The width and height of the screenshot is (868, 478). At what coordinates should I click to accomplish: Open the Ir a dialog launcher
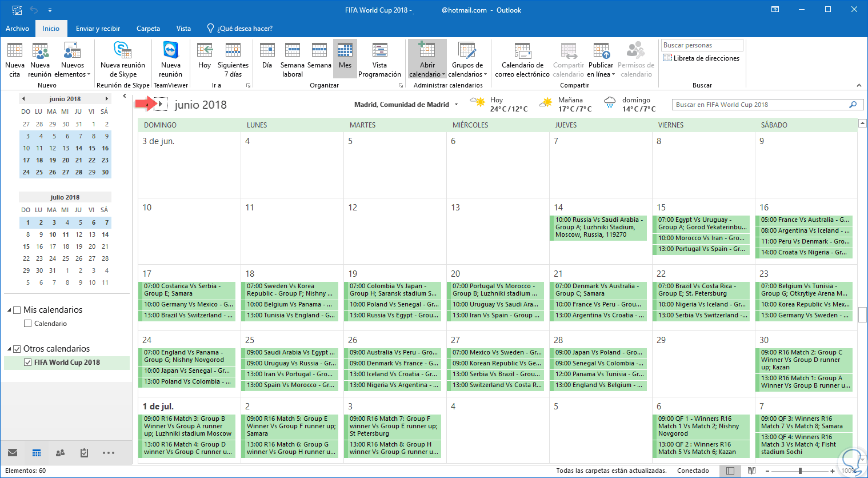248,85
